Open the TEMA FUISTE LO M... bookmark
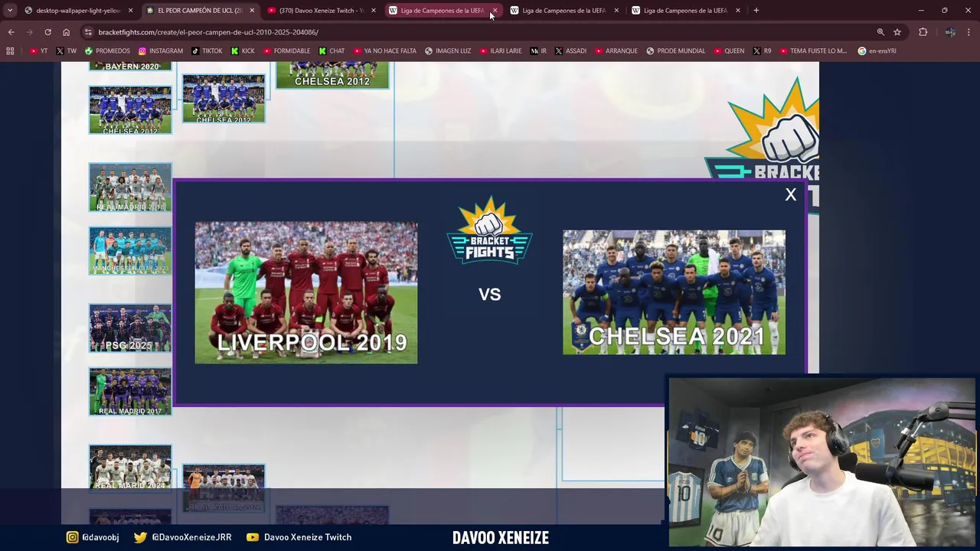This screenshot has width=980, height=551. point(813,51)
